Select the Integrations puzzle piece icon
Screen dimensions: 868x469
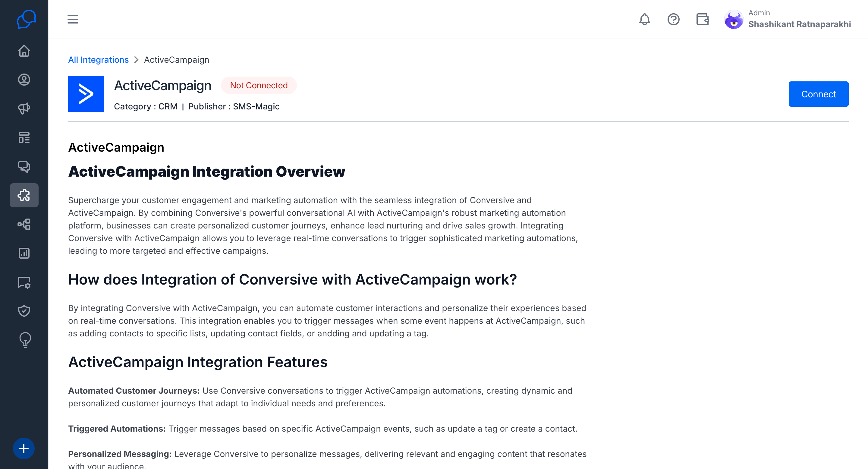coord(24,195)
